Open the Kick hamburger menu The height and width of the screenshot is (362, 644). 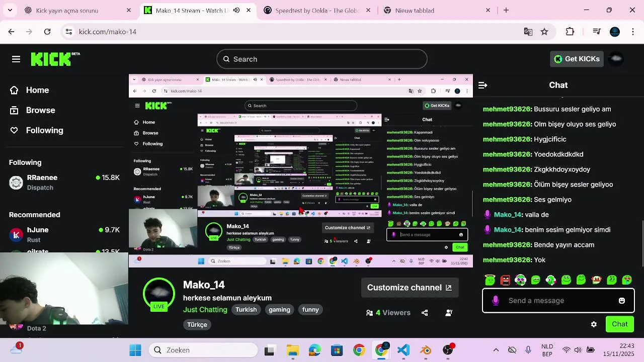[x=16, y=59]
